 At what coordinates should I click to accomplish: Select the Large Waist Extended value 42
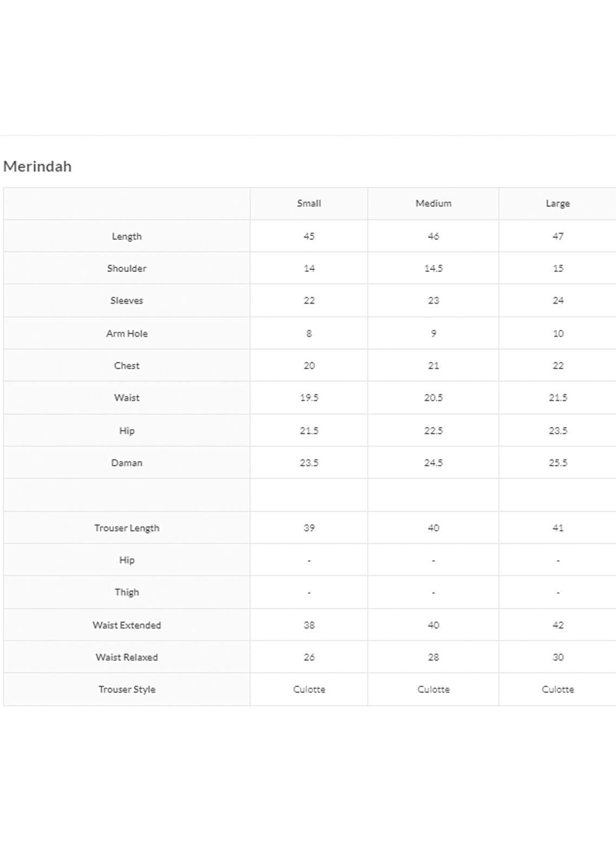pyautogui.click(x=558, y=625)
